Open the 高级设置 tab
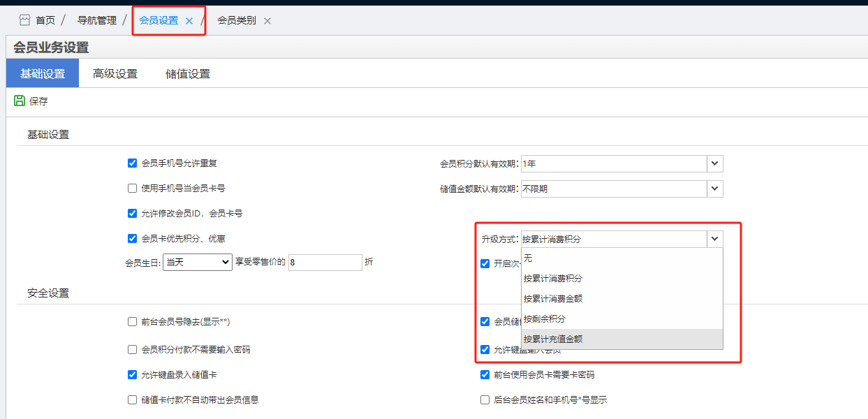 [115, 73]
